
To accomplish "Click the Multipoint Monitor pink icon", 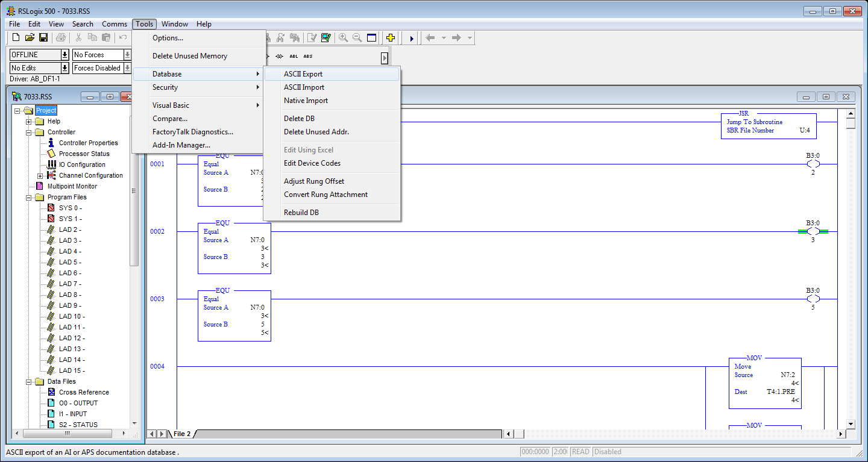I will point(40,186).
